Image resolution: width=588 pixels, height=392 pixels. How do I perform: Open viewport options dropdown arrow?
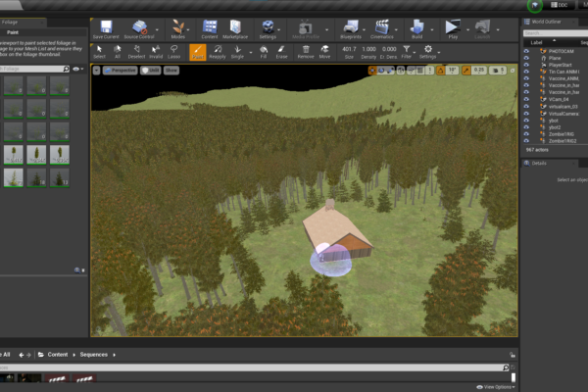[96, 71]
